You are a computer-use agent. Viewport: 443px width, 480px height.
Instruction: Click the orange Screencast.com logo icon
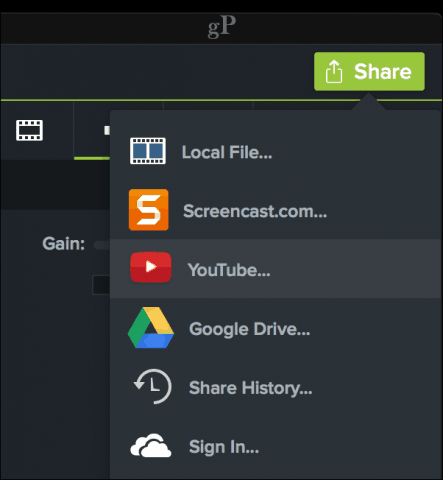(148, 210)
